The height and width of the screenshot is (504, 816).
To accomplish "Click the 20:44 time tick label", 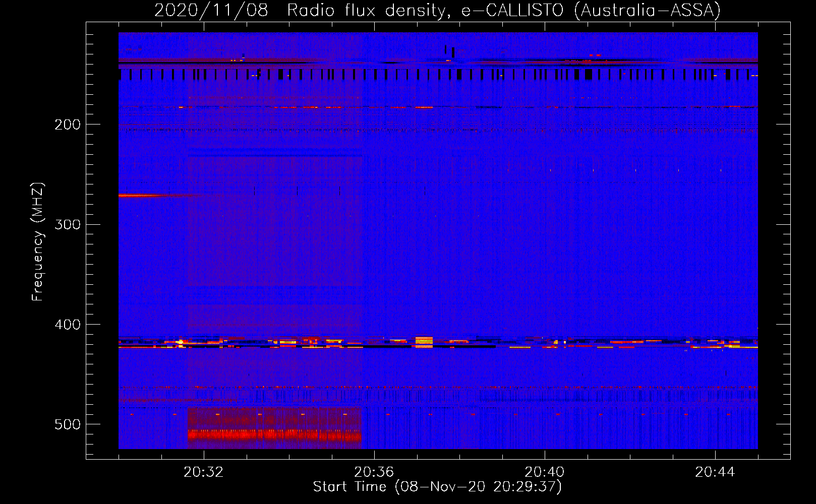I will 715,472.
